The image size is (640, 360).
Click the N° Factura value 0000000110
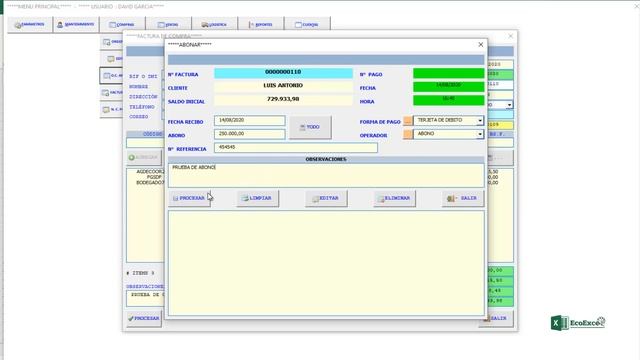283,72
